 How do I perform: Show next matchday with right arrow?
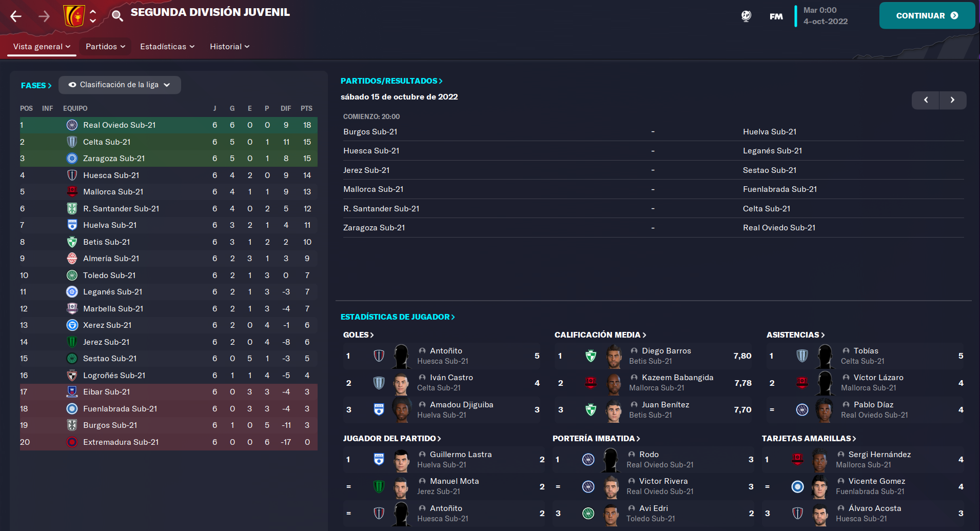(x=952, y=100)
